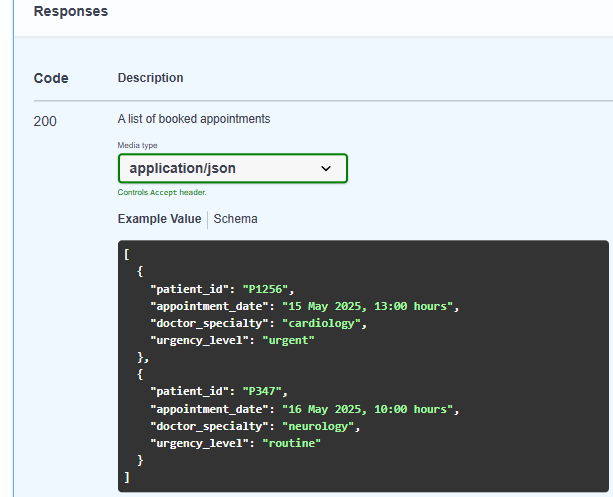
Task: Click the "P1256" patient id value
Action: (265, 289)
